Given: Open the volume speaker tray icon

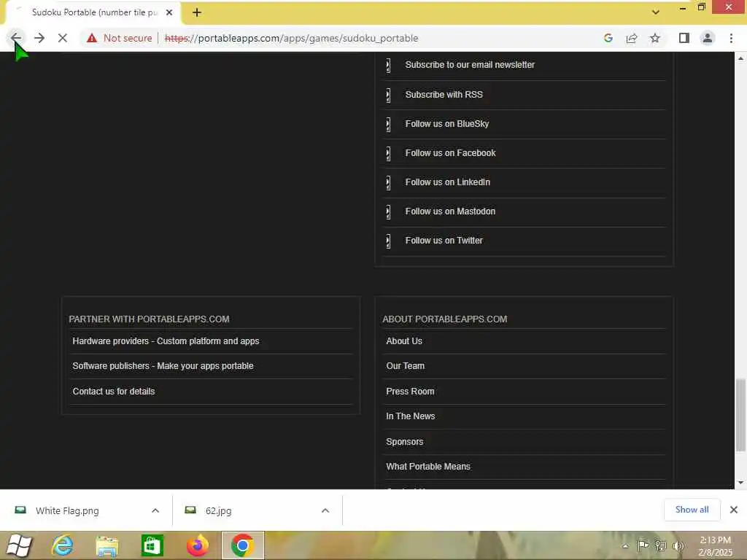Looking at the screenshot, I should pyautogui.click(x=678, y=545).
